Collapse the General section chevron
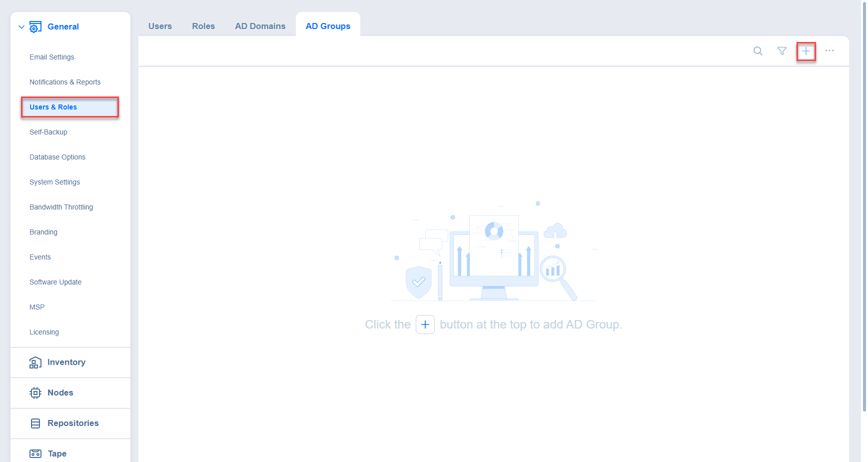Viewport: 868px width, 462px height. (x=21, y=27)
